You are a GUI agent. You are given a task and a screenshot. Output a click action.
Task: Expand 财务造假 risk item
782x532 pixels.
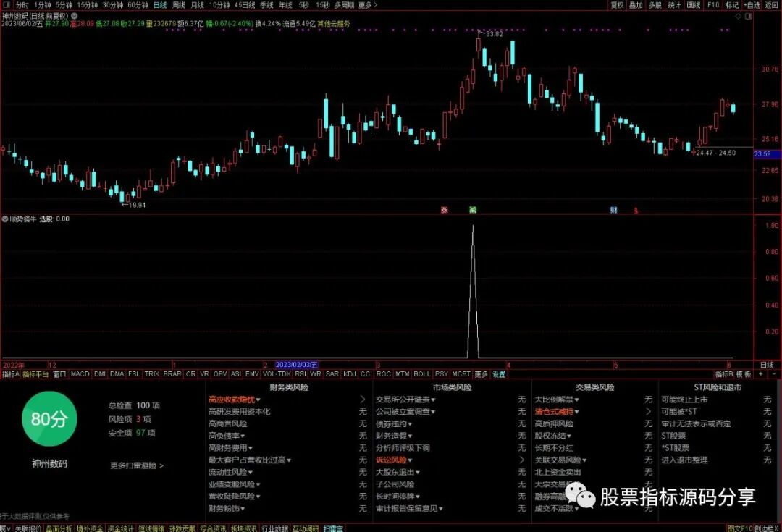point(394,436)
